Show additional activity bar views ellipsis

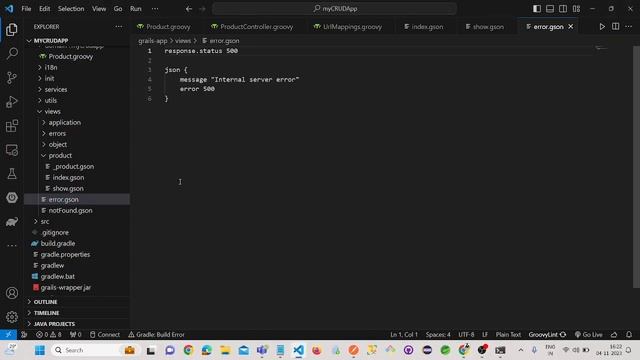click(x=12, y=246)
